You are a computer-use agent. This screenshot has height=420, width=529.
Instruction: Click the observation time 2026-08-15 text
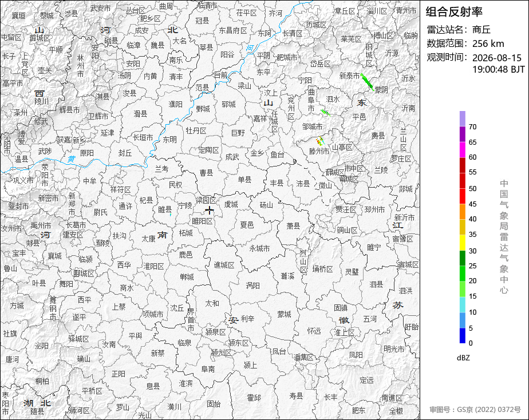coord(496,58)
